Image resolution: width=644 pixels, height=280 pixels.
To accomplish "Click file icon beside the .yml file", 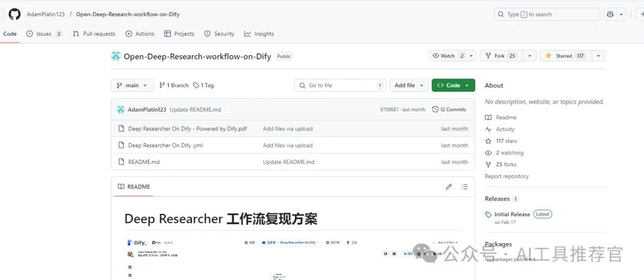I will click(121, 145).
